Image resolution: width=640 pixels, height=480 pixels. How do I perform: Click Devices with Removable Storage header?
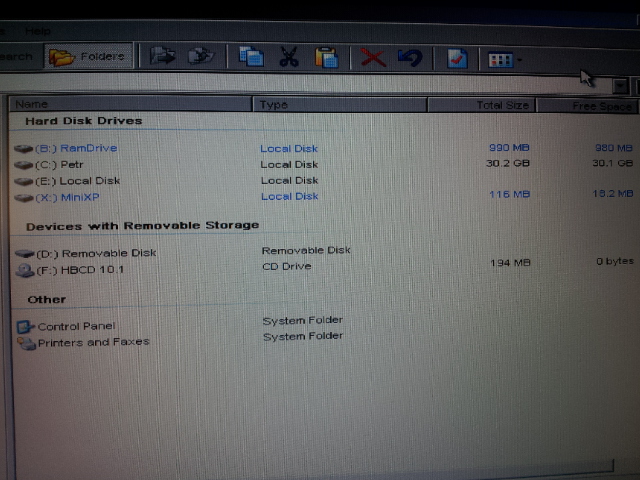click(142, 226)
